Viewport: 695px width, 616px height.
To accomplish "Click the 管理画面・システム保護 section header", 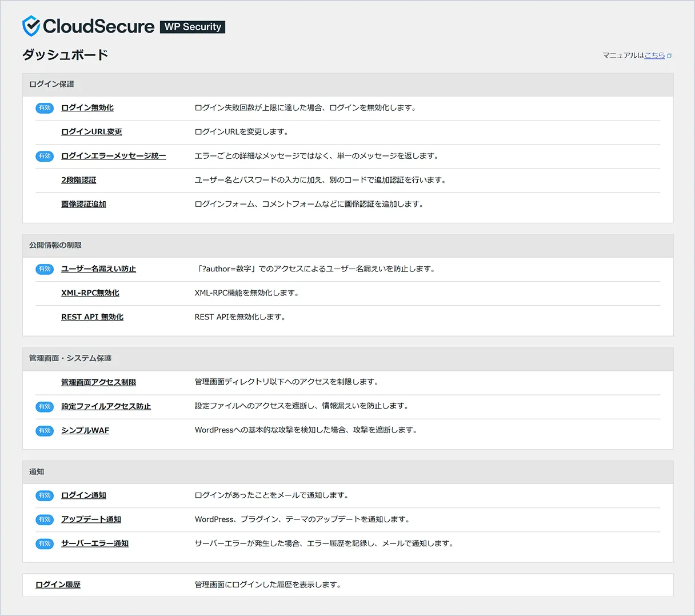I will [x=347, y=358].
